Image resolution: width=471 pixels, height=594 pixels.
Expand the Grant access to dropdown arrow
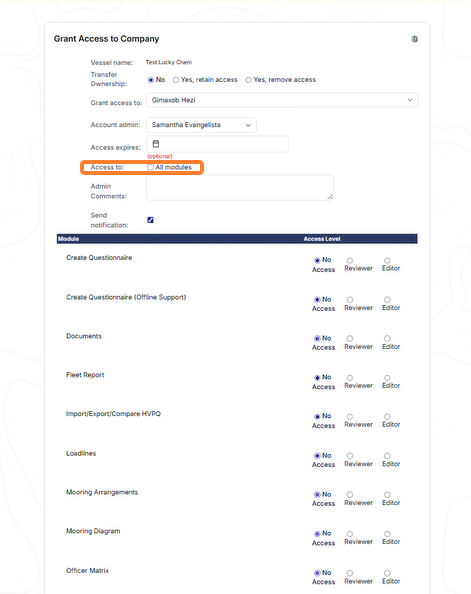pyautogui.click(x=410, y=100)
